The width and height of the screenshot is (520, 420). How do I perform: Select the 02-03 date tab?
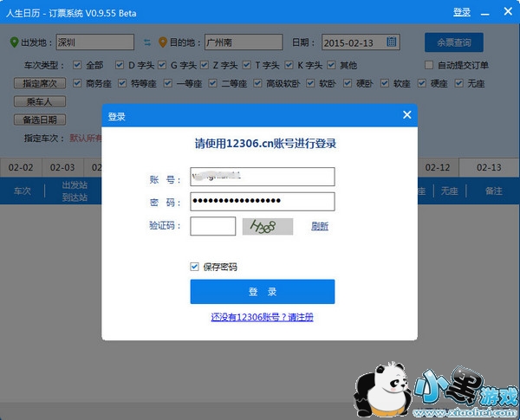62,167
